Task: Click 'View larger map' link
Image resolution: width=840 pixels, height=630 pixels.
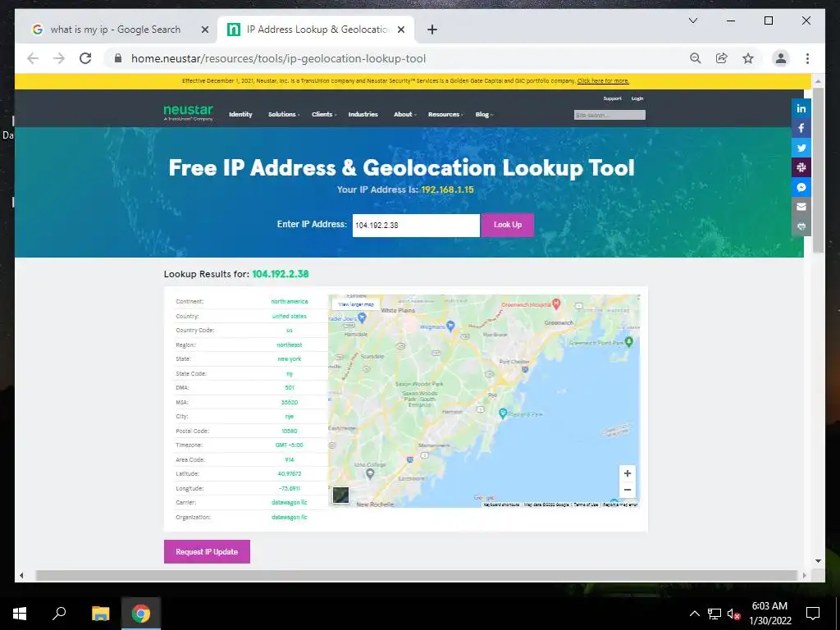Action: tap(356, 304)
